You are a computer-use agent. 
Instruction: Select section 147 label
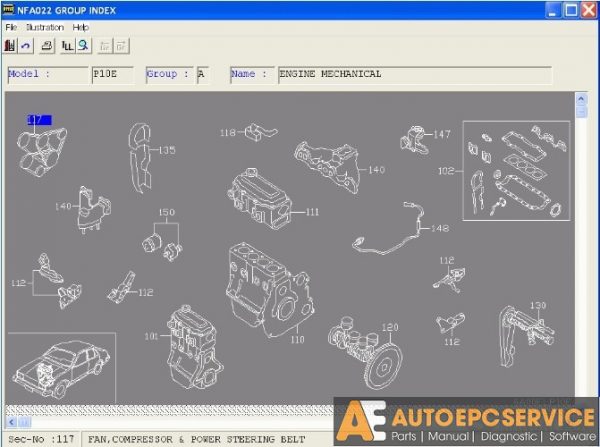pos(442,134)
